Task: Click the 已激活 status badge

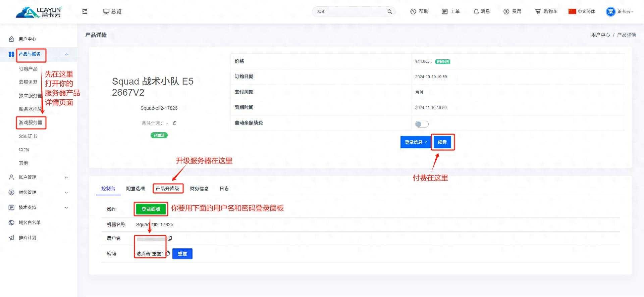Action: pos(159,135)
